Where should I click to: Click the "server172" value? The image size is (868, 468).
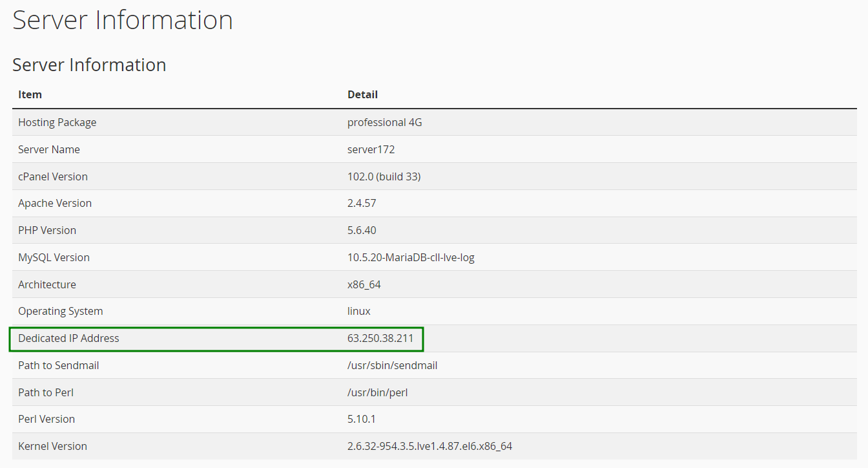point(371,149)
